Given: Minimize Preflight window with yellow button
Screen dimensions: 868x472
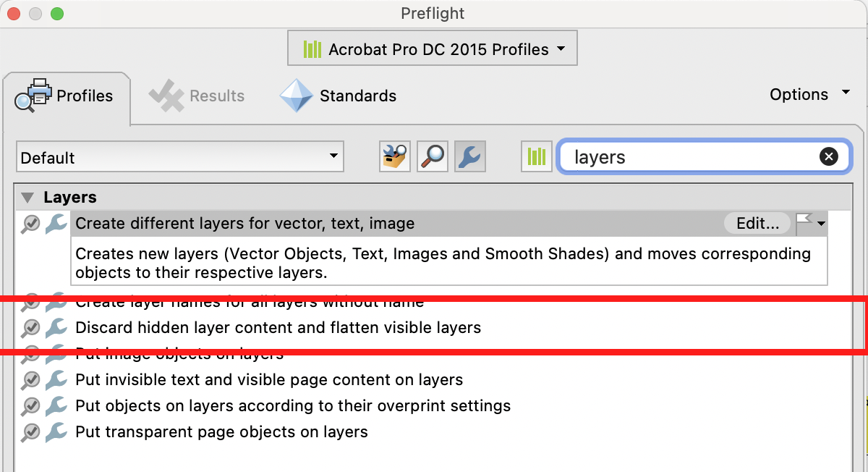Looking at the screenshot, I should pyautogui.click(x=35, y=13).
